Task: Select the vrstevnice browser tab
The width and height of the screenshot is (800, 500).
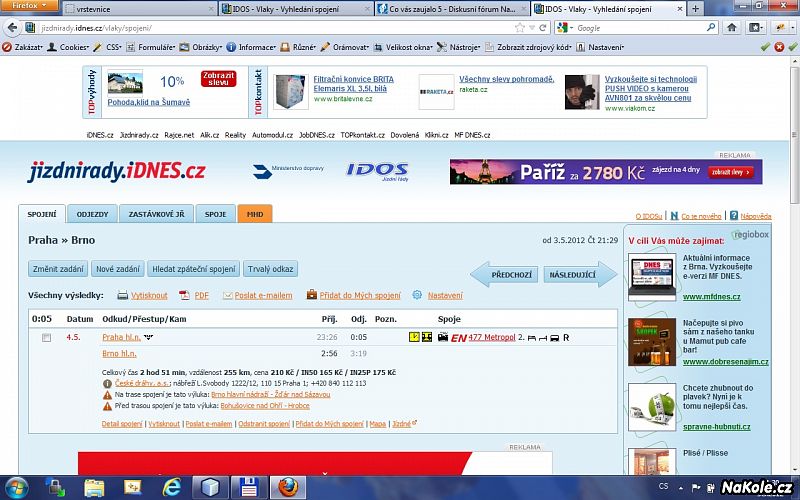Action: (x=139, y=9)
